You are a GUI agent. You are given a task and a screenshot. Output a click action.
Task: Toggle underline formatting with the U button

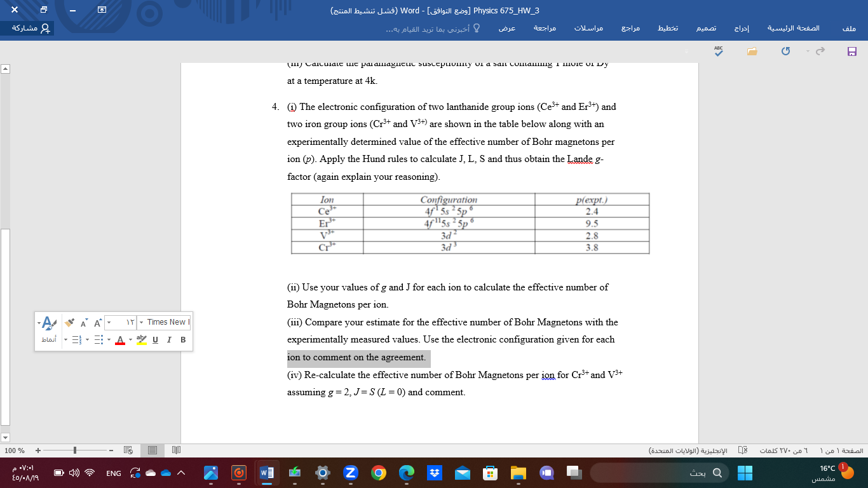156,339
